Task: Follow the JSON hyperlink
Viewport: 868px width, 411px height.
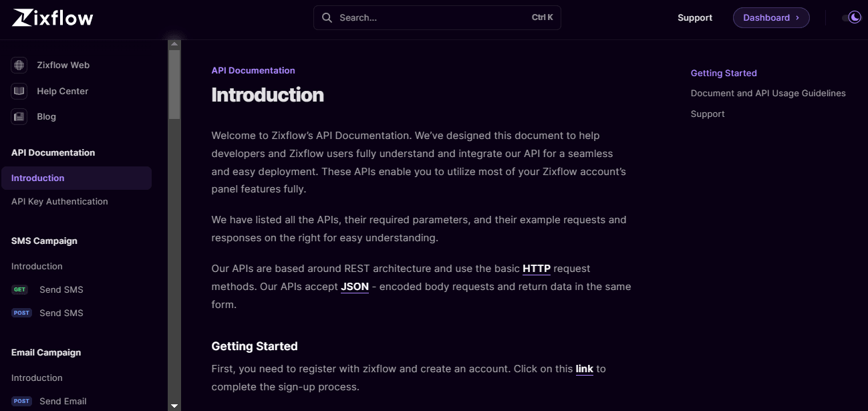Action: (x=354, y=287)
